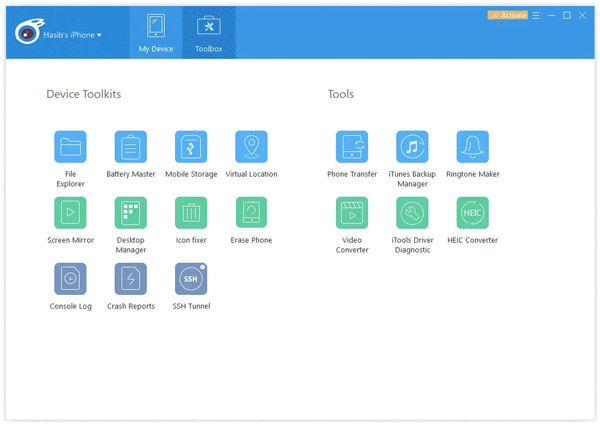Start Ringtone Maker
The height and width of the screenshot is (425, 600).
(x=473, y=147)
